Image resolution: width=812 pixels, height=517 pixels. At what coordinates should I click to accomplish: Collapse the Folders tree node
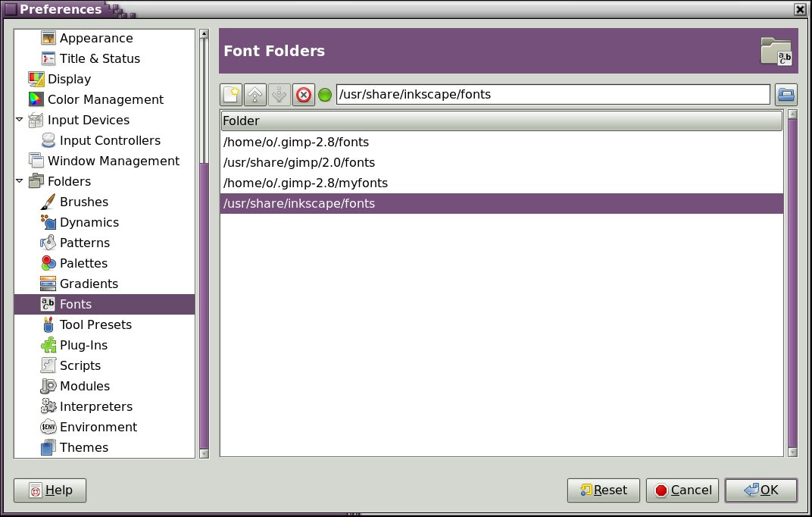point(19,181)
